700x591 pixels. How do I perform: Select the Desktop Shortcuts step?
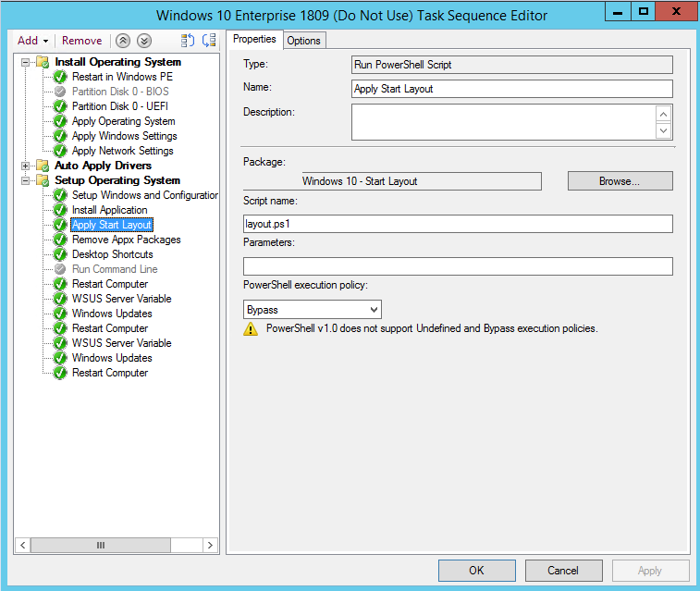(113, 254)
